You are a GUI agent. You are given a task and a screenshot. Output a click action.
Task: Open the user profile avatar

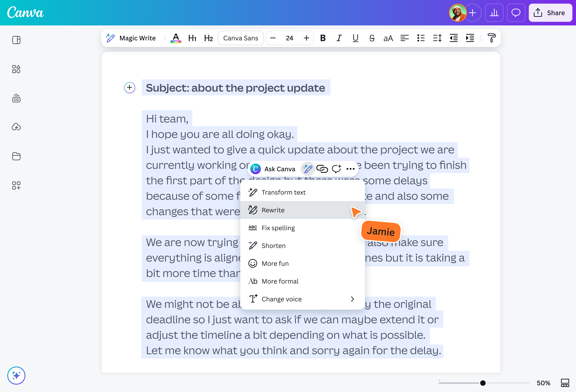458,13
